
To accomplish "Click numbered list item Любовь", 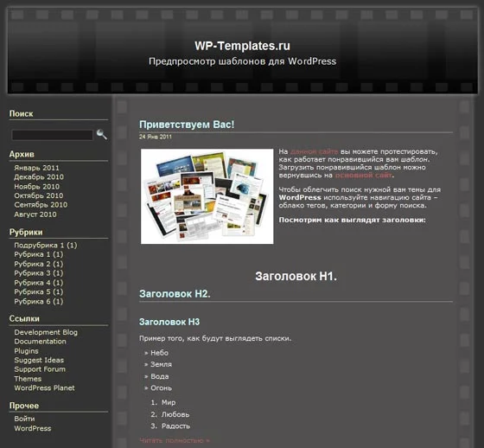I will pyautogui.click(x=175, y=414).
